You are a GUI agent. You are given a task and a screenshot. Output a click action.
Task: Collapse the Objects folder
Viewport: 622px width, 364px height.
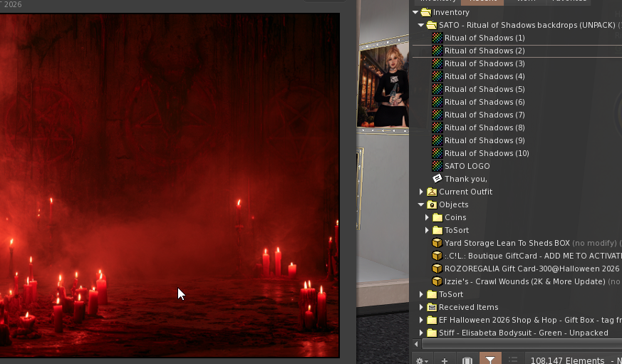tap(421, 204)
